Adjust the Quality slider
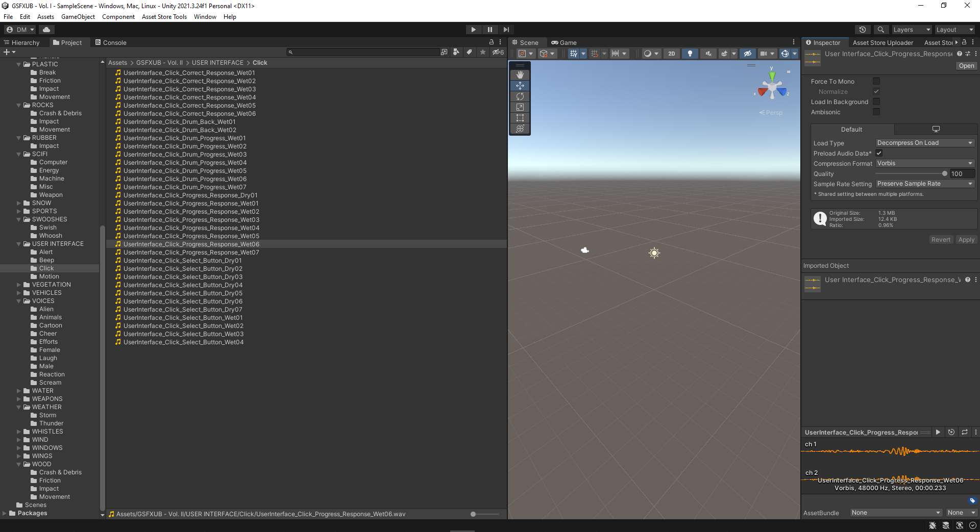 tap(911, 173)
